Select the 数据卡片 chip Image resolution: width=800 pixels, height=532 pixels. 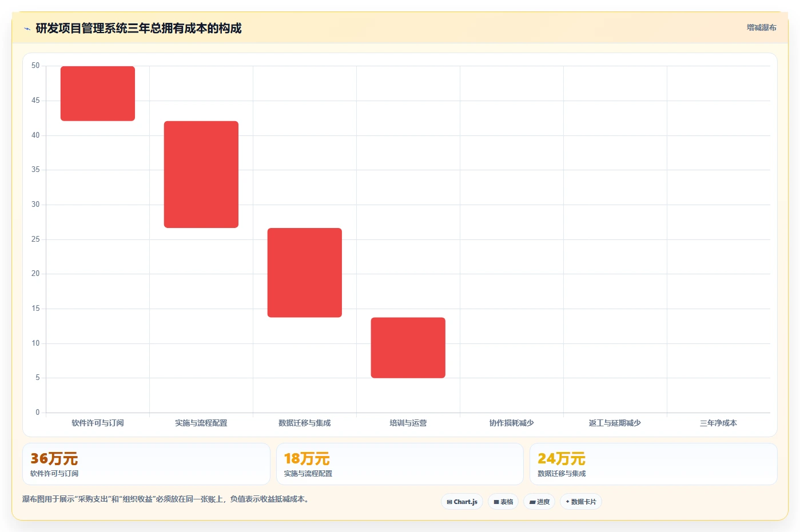pyautogui.click(x=581, y=502)
